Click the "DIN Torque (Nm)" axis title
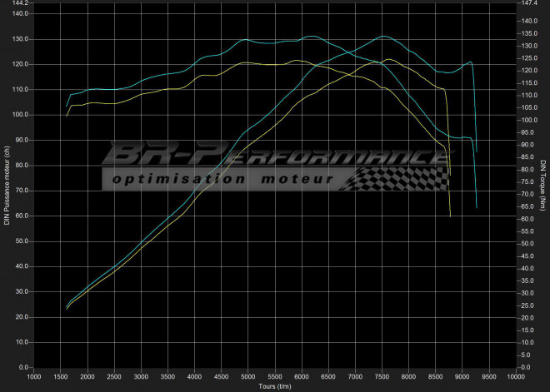Viewport: 550px width, 392px height. (542, 185)
